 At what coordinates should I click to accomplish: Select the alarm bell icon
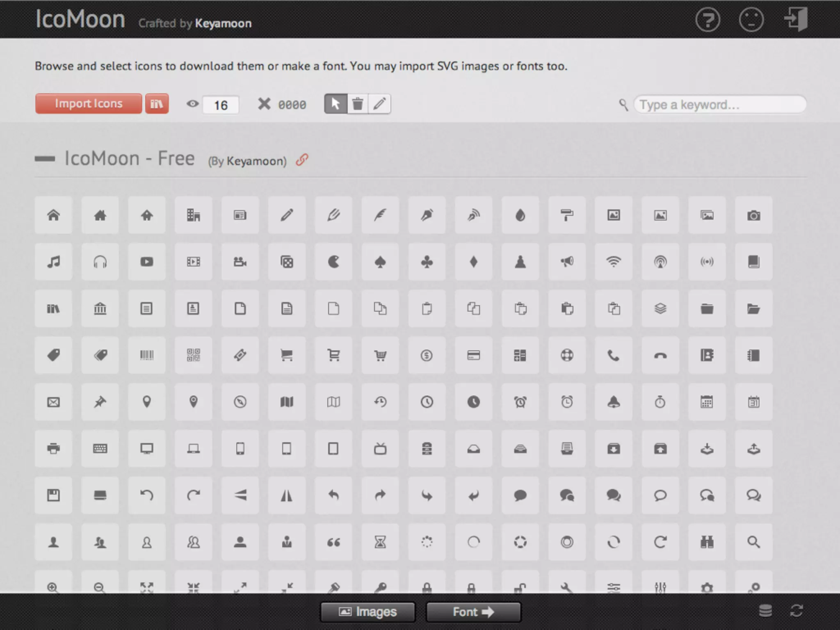(614, 402)
